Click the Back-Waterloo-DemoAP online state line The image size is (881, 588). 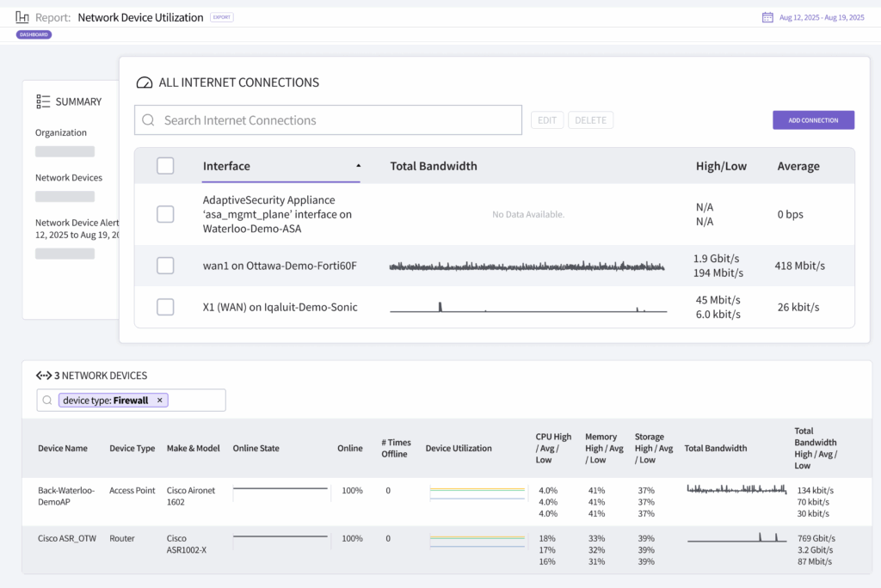280,488
